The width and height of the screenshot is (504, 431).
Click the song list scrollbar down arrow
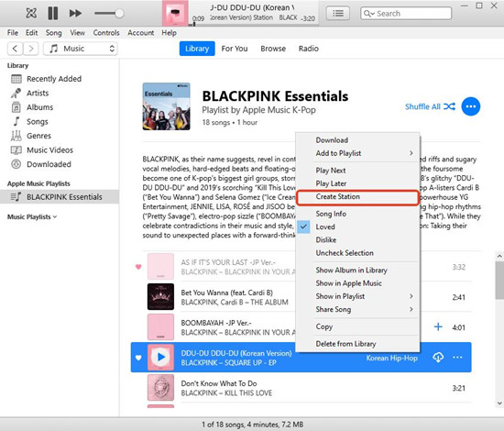tap(499, 403)
